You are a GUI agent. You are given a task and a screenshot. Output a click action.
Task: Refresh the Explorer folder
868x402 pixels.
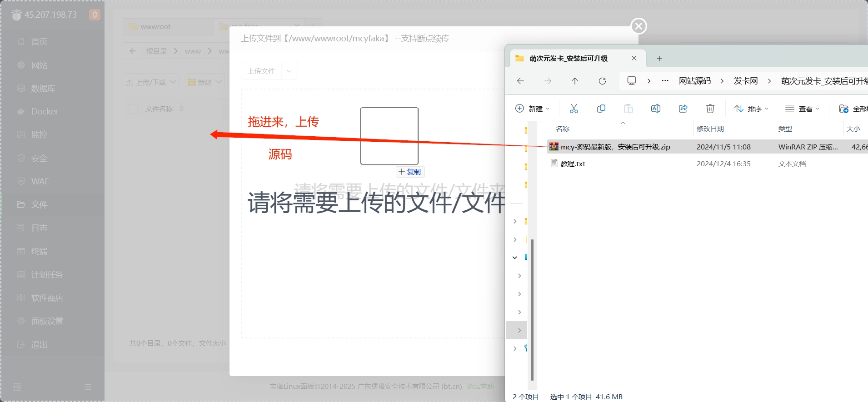pos(602,81)
